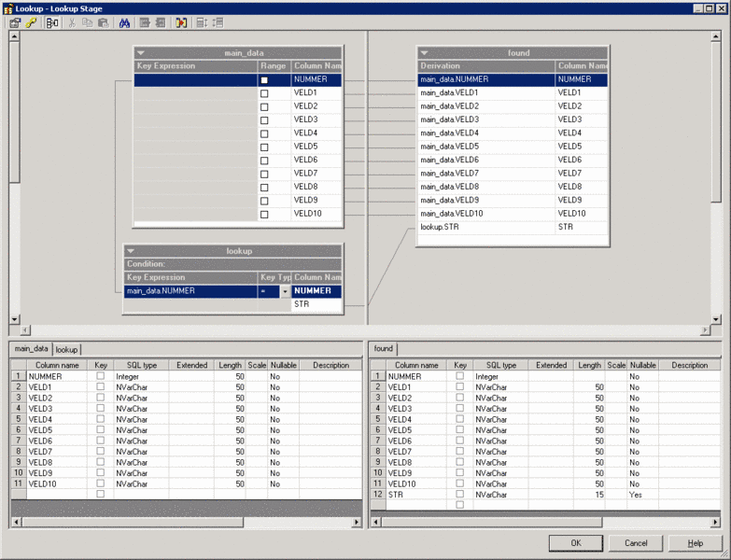This screenshot has width=731, height=560.
Task: Toggle the show/hide stage links icon
Action: [x=52, y=22]
